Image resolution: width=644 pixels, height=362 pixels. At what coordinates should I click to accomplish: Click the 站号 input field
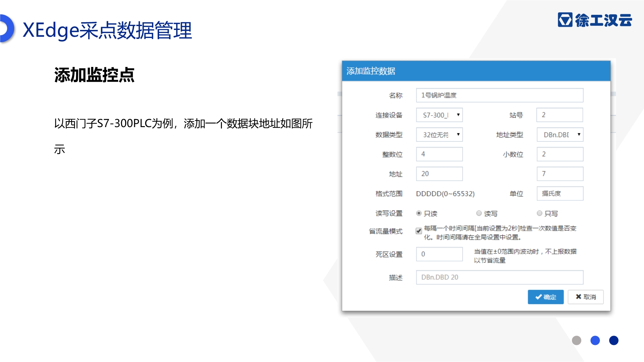pyautogui.click(x=560, y=115)
